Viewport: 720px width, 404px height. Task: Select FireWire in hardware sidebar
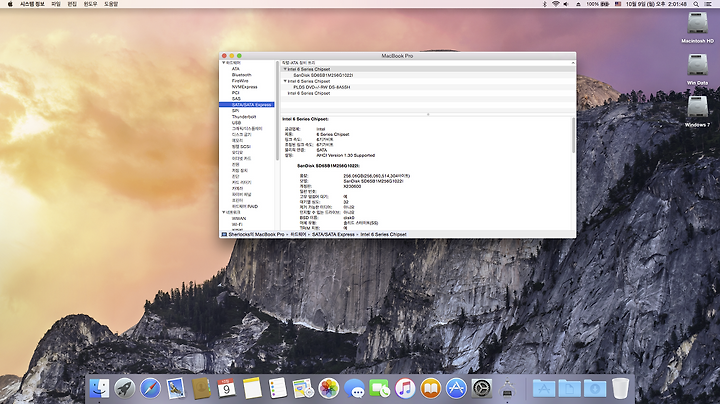(x=240, y=80)
